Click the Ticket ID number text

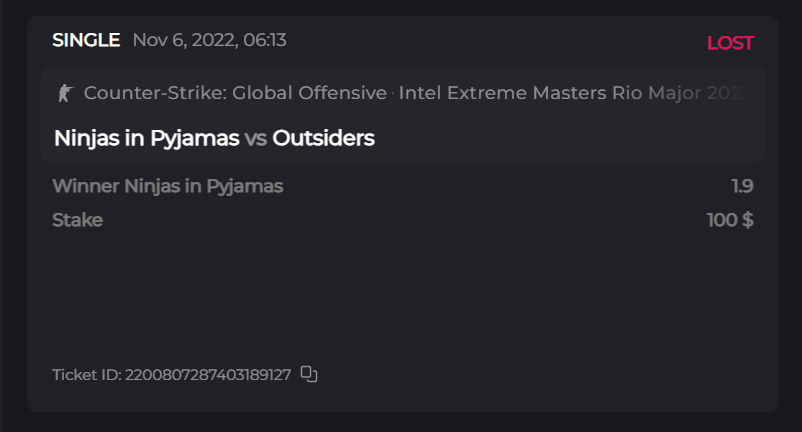point(208,375)
